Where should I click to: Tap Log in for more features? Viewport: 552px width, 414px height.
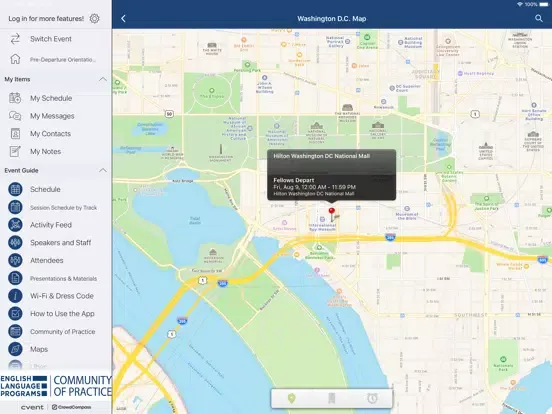pos(46,19)
